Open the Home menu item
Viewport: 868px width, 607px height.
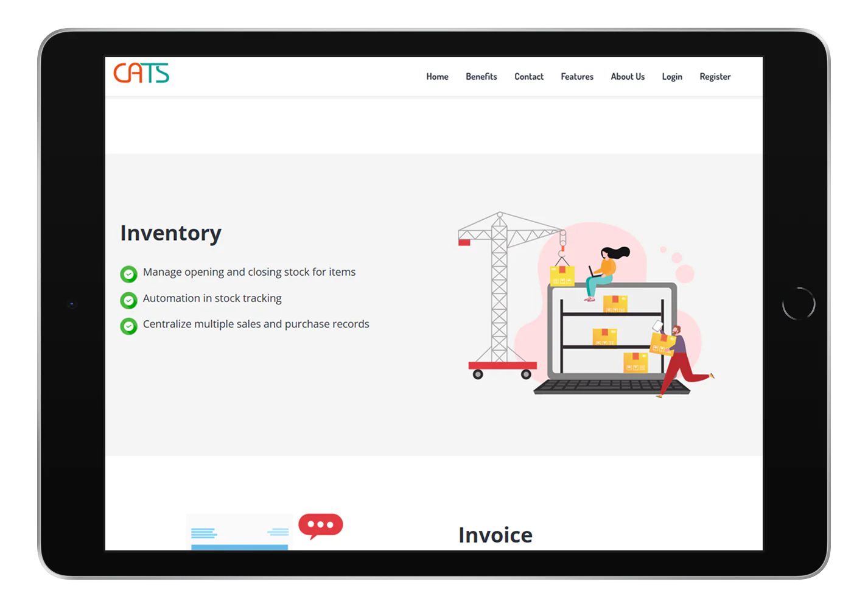437,77
